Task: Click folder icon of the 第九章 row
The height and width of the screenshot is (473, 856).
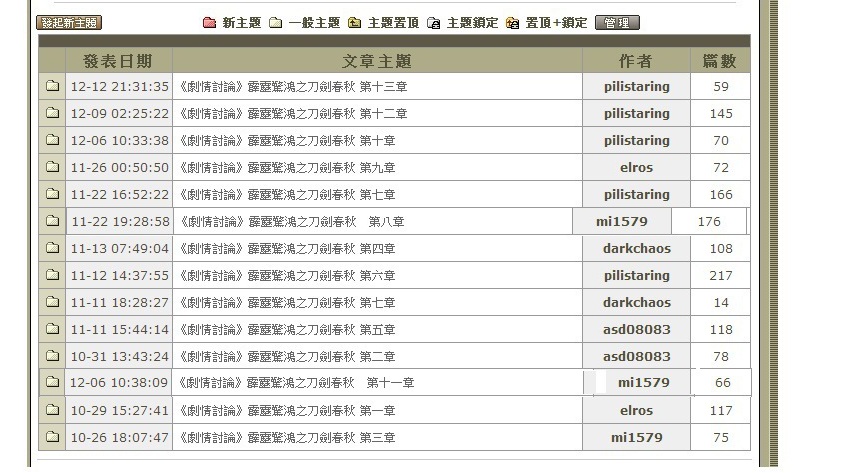Action: [52, 167]
